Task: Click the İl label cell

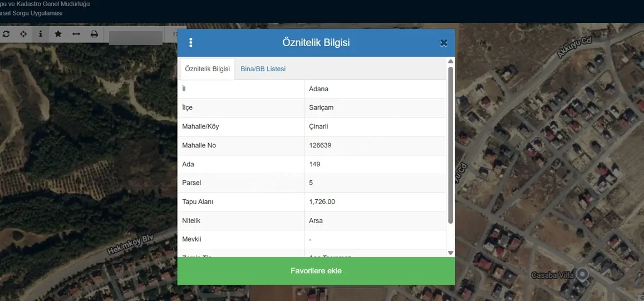Action: tap(240, 89)
